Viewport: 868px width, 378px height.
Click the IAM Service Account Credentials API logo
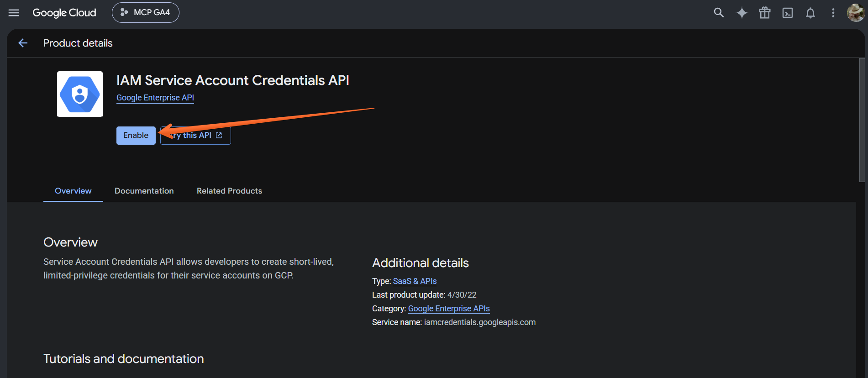coord(80,94)
